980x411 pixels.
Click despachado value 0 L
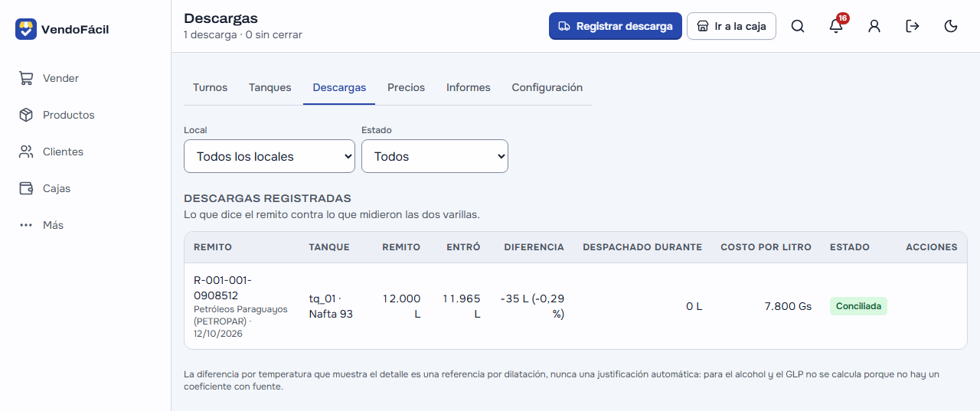694,306
